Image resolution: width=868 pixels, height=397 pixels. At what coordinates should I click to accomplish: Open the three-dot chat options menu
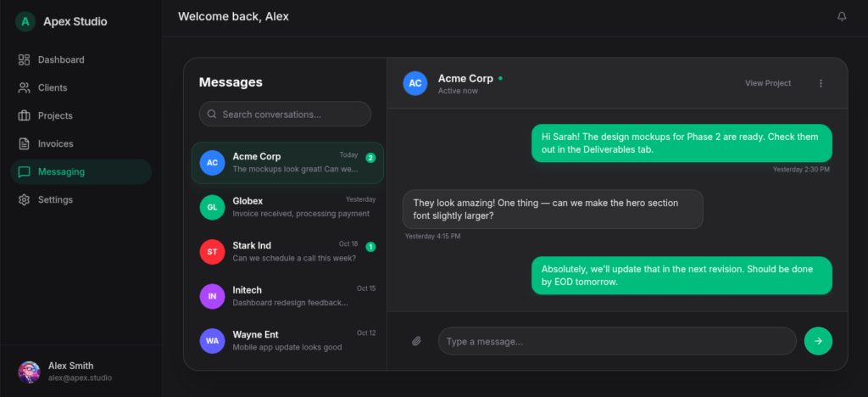pos(821,83)
